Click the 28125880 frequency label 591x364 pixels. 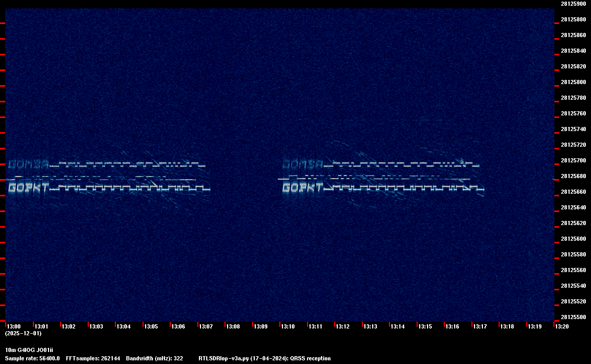574,20
